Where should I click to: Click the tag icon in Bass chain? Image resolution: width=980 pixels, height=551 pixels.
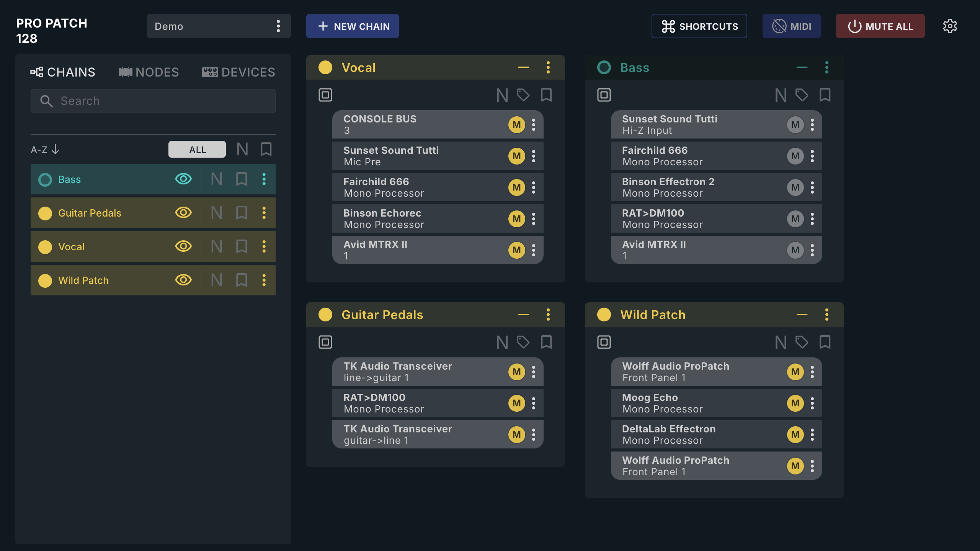pyautogui.click(x=802, y=95)
